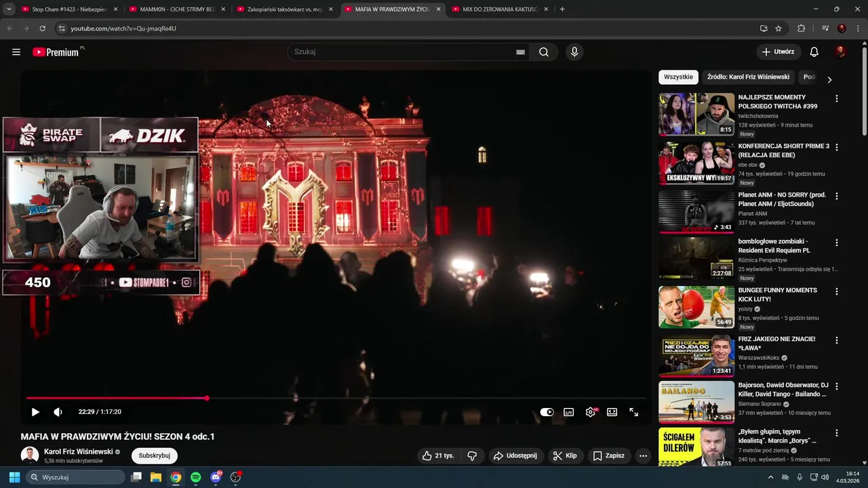This screenshot has width=868, height=488.
Task: Open options for FRIZ JAKIEGO NIE ZNACIE video
Action: tap(836, 340)
